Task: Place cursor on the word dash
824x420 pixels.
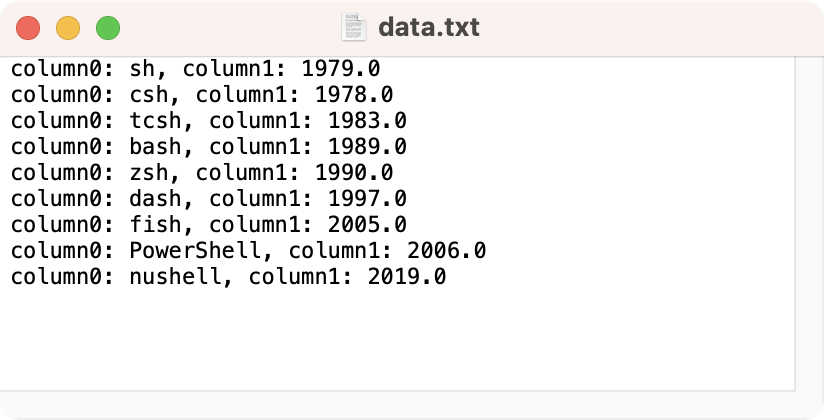Action: (155, 199)
